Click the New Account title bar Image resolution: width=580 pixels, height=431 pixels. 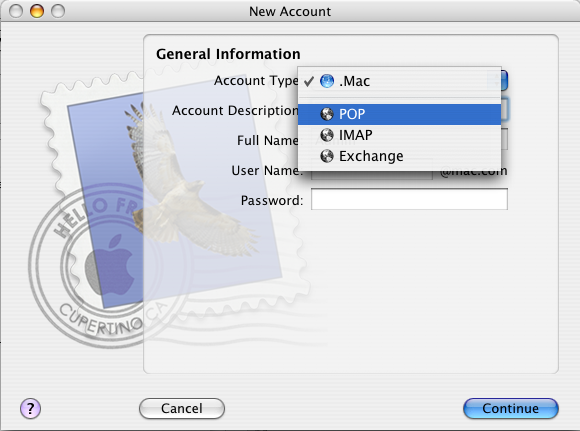[x=290, y=11]
